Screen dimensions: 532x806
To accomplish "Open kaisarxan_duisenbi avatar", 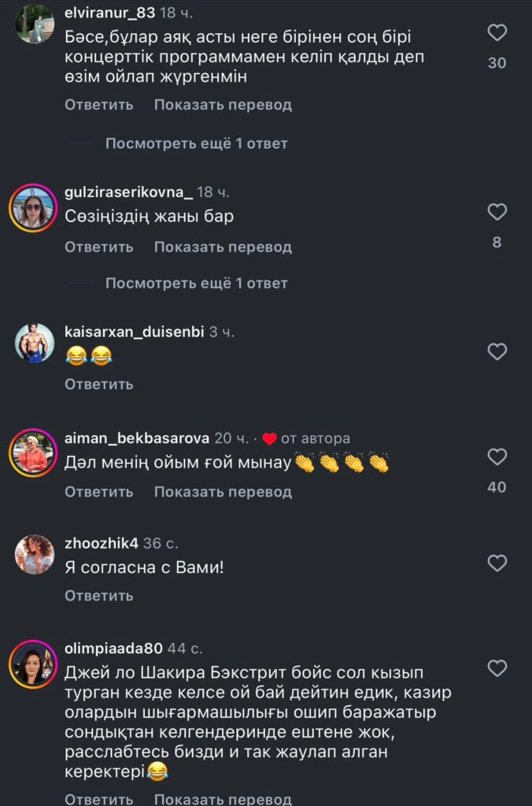I will click(x=35, y=343).
